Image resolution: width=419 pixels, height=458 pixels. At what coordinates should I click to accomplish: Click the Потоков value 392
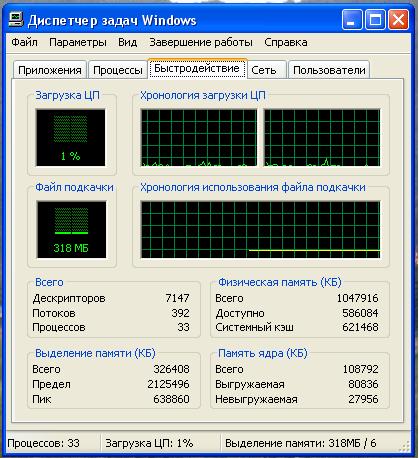coord(180,313)
